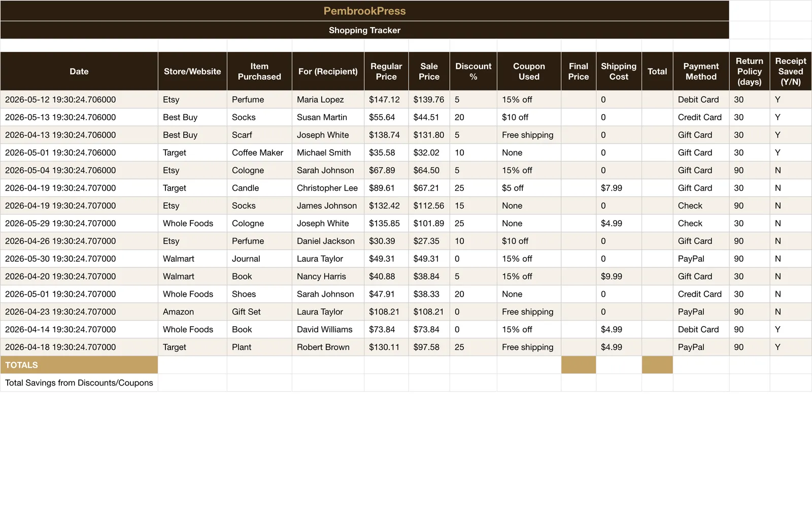Screen dimensions: 812x522
Task: Click the Credit Card cell in Susan Martin row
Action: [x=701, y=117]
